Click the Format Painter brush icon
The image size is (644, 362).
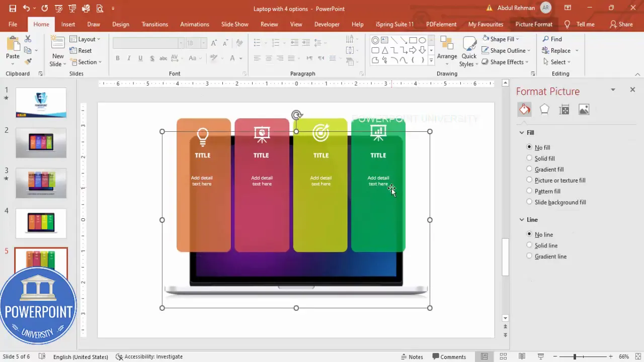click(28, 61)
